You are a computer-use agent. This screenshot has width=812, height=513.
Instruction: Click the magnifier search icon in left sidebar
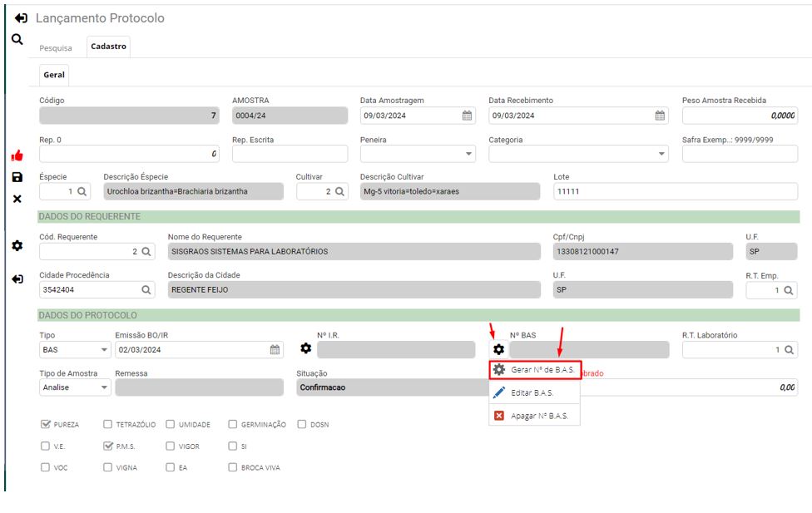click(x=17, y=39)
